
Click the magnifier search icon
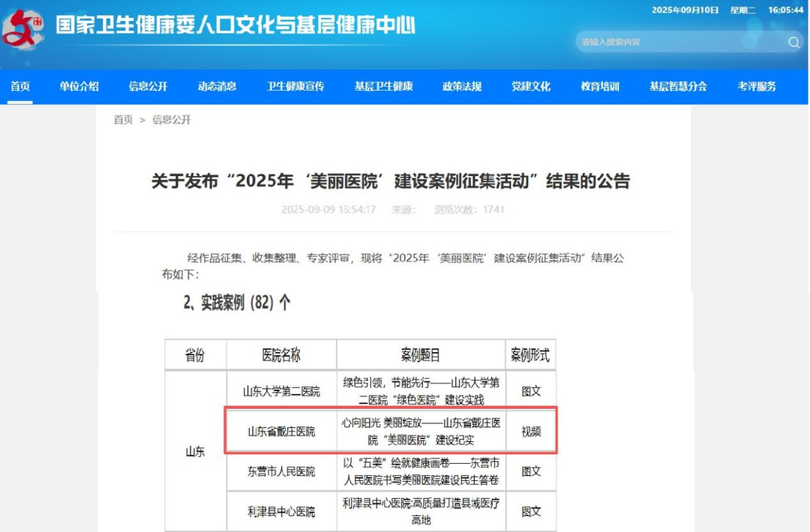point(793,42)
